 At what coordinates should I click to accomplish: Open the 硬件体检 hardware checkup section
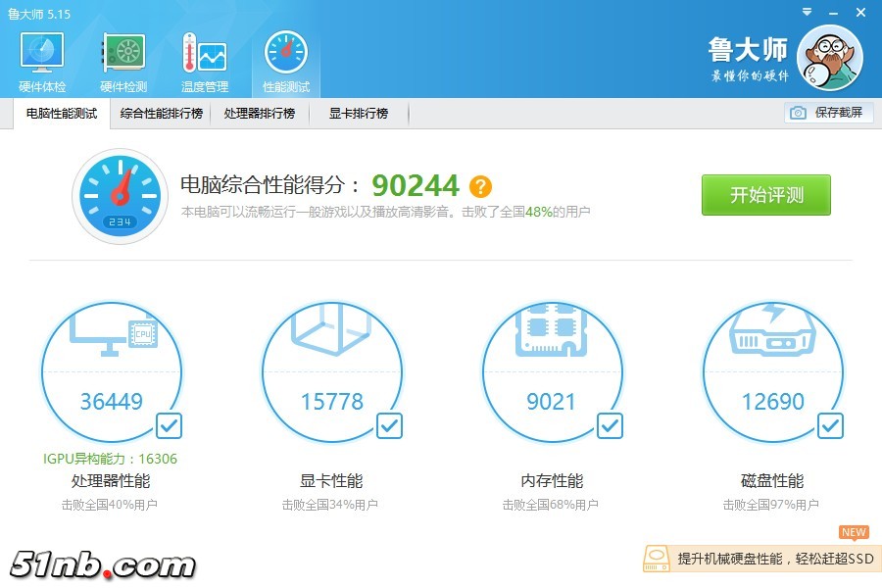(41, 63)
